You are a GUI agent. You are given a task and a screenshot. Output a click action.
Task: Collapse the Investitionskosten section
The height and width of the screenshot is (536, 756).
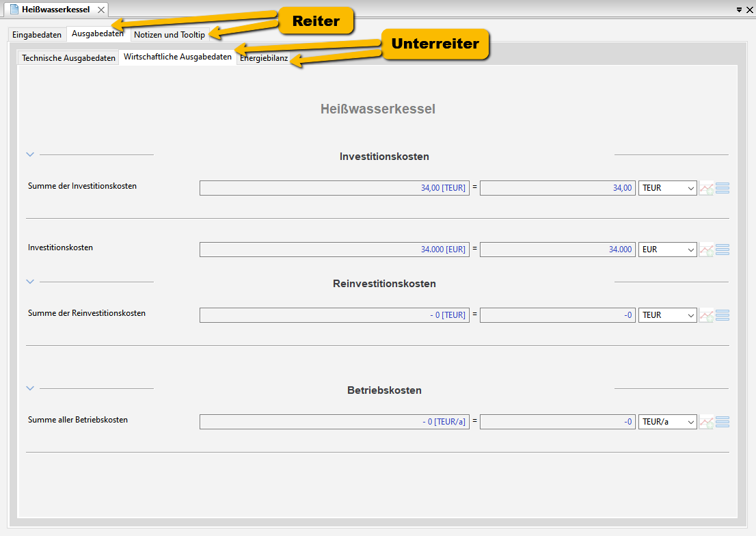coord(30,155)
